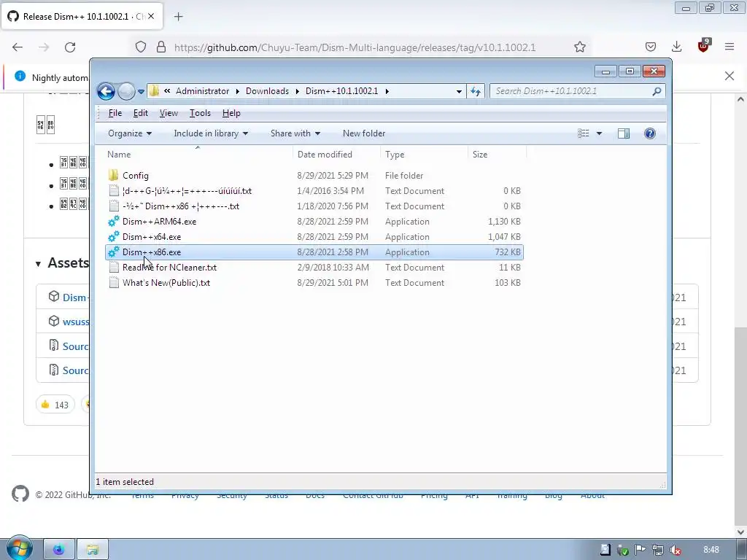The width and height of the screenshot is (747, 560).
Task: Select the Readme for NCleaner.txt icon
Action: pyautogui.click(x=113, y=267)
